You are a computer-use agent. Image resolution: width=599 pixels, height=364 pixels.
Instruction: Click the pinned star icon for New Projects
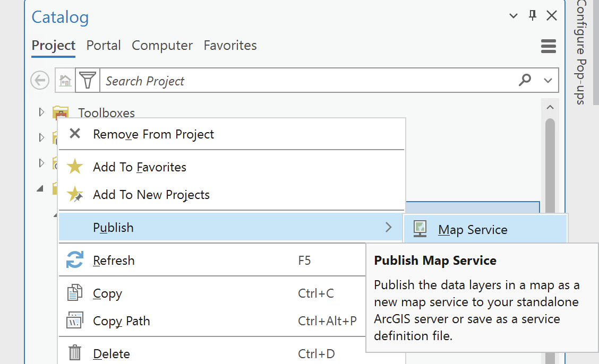[x=75, y=194]
